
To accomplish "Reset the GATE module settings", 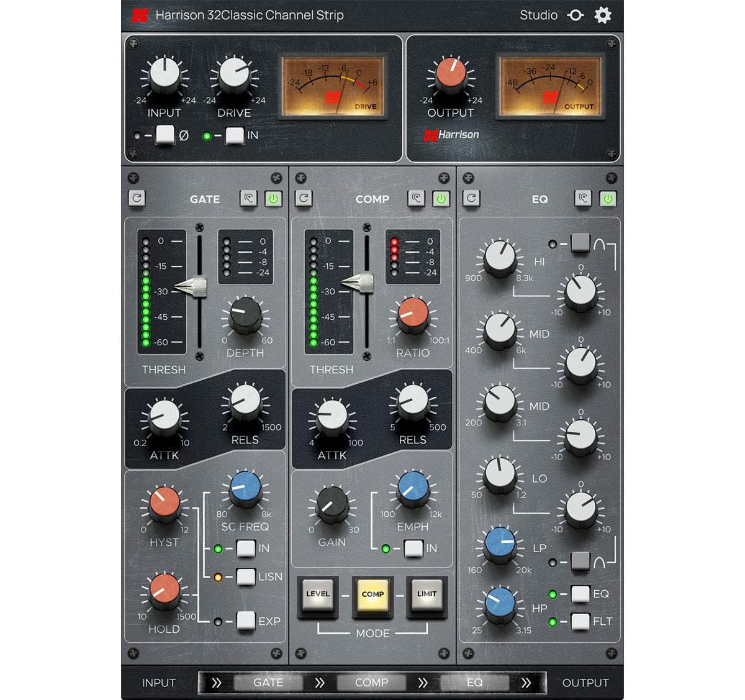I will pyautogui.click(x=137, y=199).
